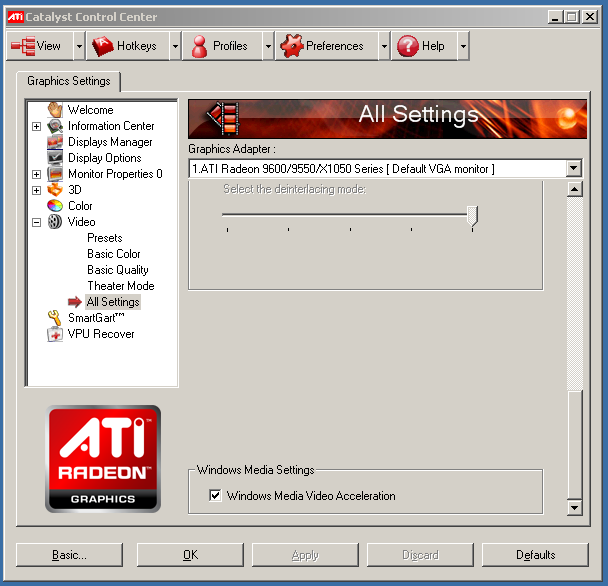Select Theater Mode in the Video tree
This screenshot has height=586, width=608.
[x=120, y=286]
